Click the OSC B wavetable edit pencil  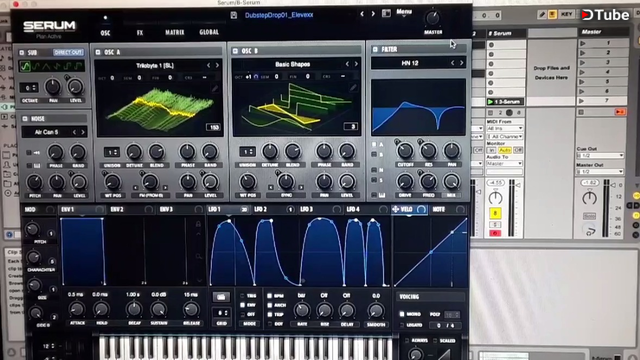pyautogui.click(x=353, y=87)
